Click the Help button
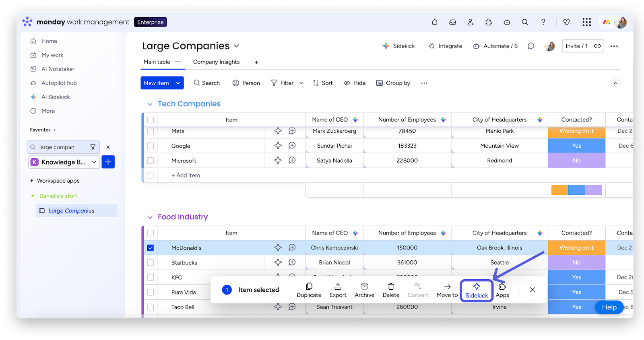The height and width of the screenshot is (340, 644). [609, 307]
